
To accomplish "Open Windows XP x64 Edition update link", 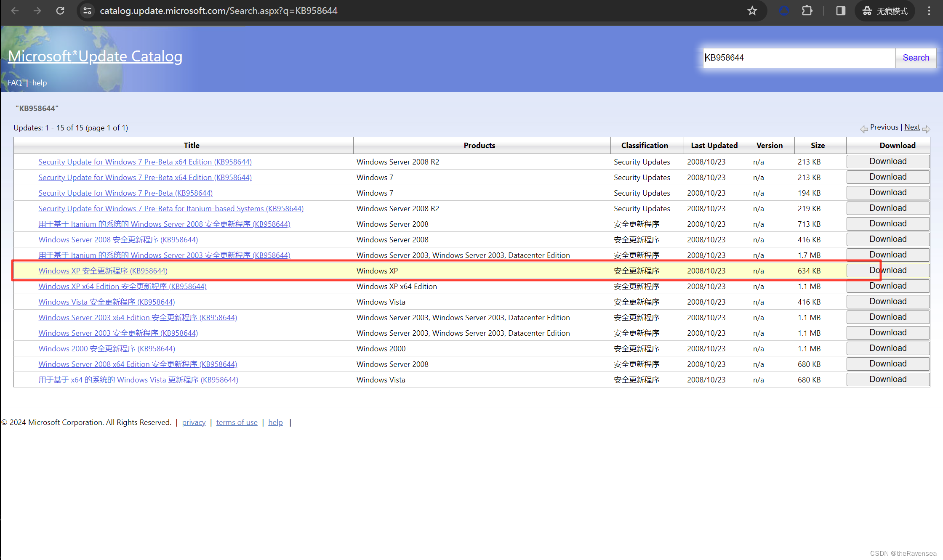I will [x=123, y=287].
